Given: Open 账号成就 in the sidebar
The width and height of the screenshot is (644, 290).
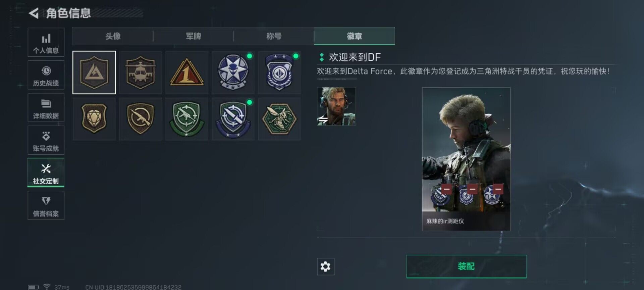Looking at the screenshot, I should (46, 140).
